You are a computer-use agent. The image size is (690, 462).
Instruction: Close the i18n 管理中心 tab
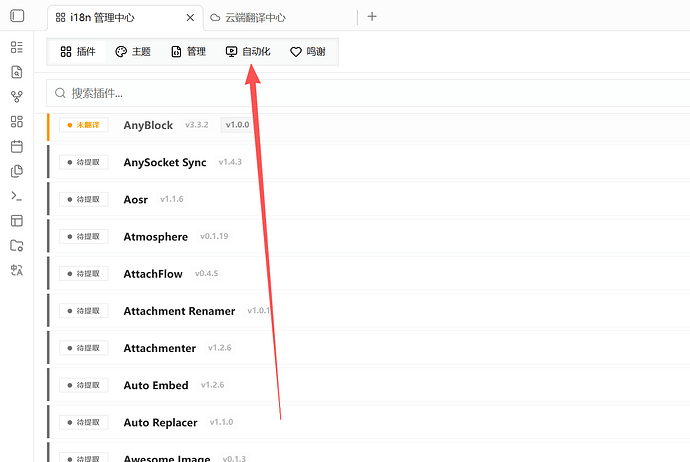tap(190, 18)
